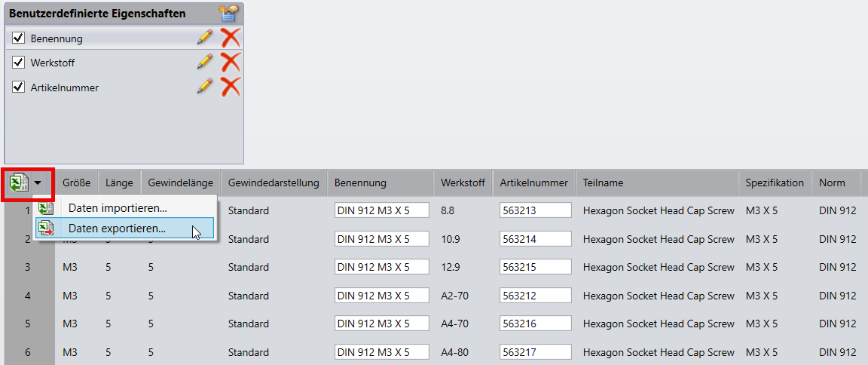Click Artikelnummer field containing 563215
The width and height of the screenshot is (868, 365).
point(533,267)
